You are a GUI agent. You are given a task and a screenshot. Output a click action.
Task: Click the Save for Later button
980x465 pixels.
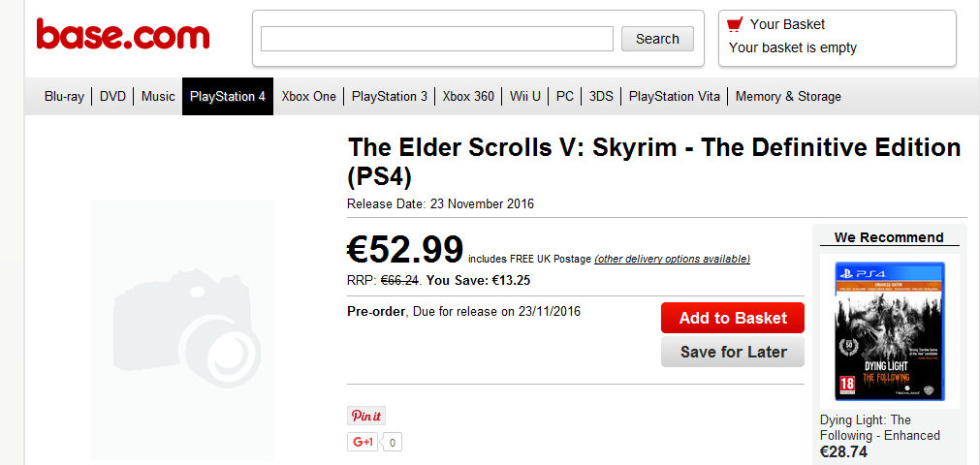pyautogui.click(x=733, y=352)
